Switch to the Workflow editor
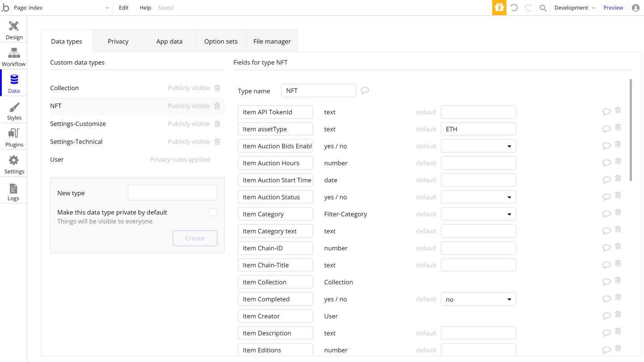This screenshot has height=362, width=644. [x=13, y=56]
